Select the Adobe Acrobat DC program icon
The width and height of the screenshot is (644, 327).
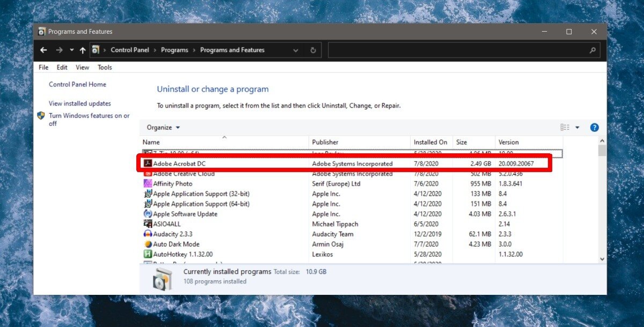coord(148,163)
